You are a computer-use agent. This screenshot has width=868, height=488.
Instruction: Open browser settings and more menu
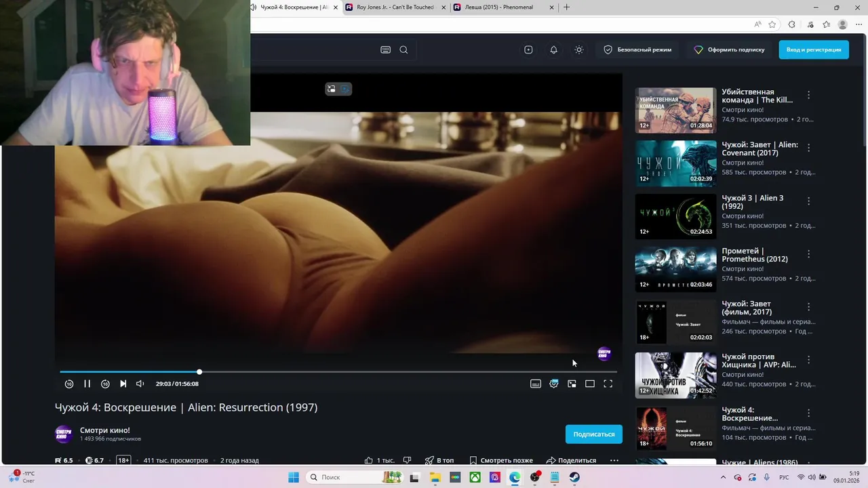click(859, 24)
